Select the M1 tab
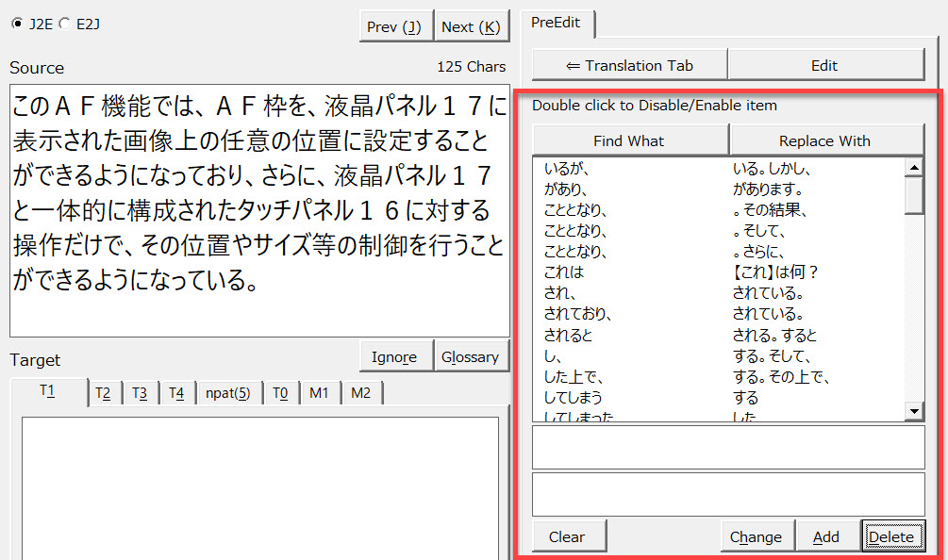This screenshot has height=560, width=948. point(319,393)
